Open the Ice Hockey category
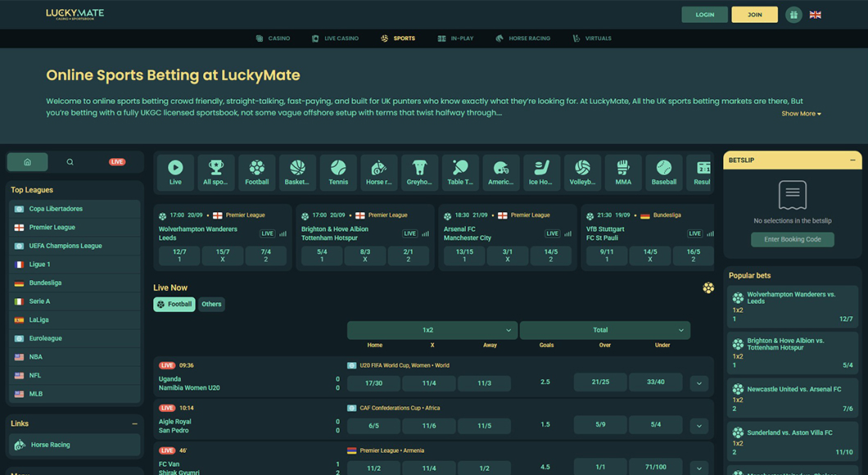 541,172
